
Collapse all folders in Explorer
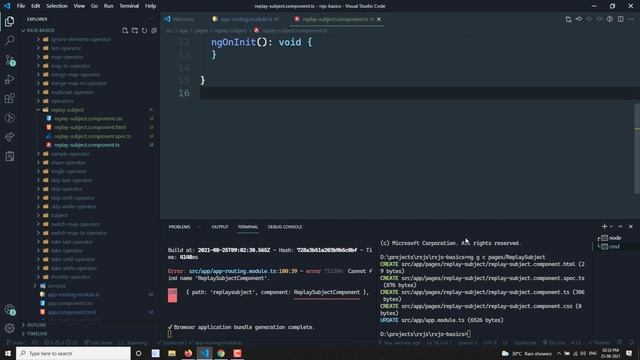point(154,31)
